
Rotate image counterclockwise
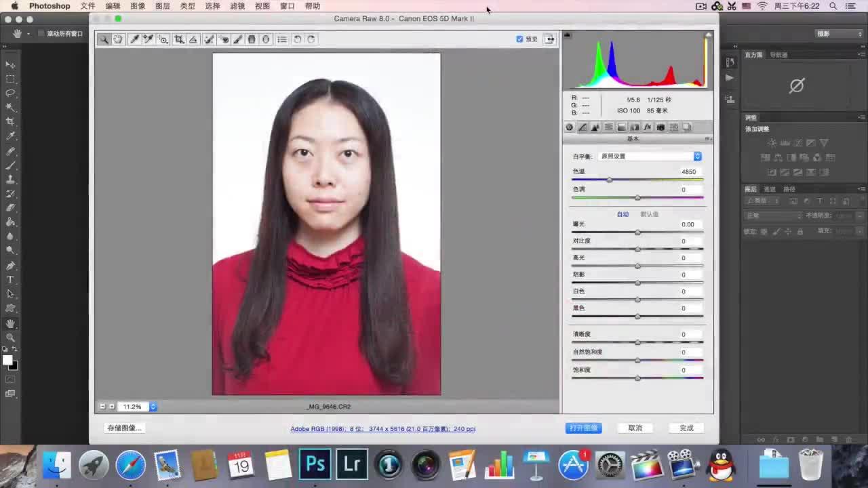pos(297,39)
